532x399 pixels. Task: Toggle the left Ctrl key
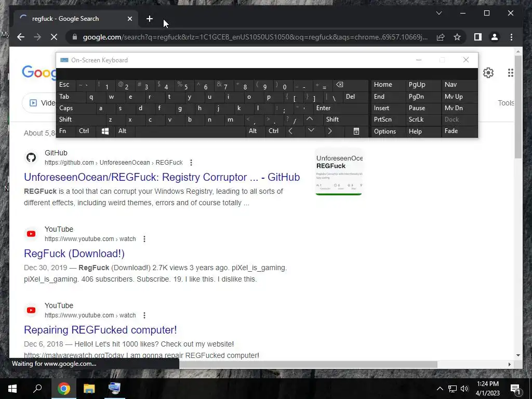point(86,131)
